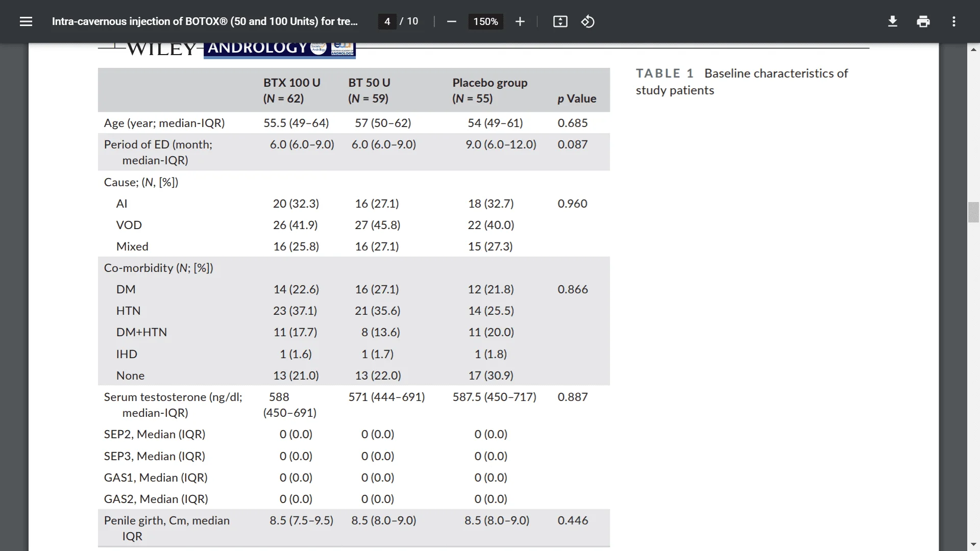The height and width of the screenshot is (551, 980).
Task: Click the current page number field
Action: [387, 21]
